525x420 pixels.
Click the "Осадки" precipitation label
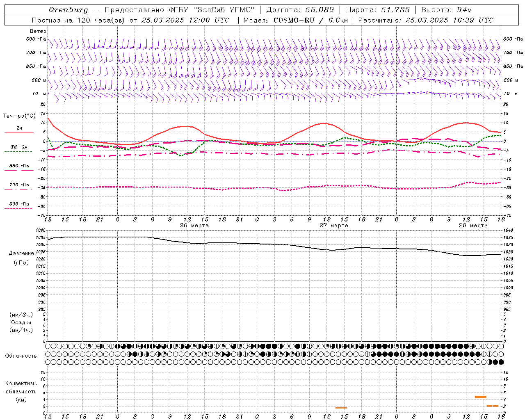pos(21,322)
